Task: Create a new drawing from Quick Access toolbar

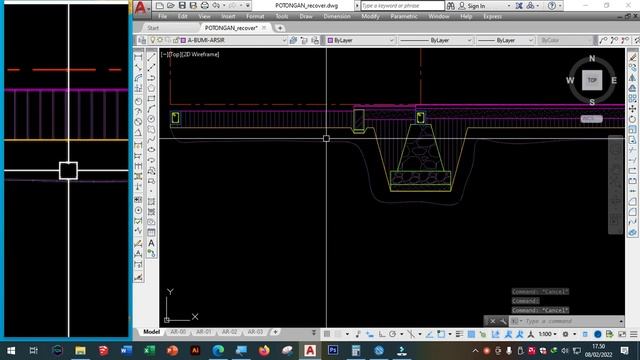Action: (160, 6)
